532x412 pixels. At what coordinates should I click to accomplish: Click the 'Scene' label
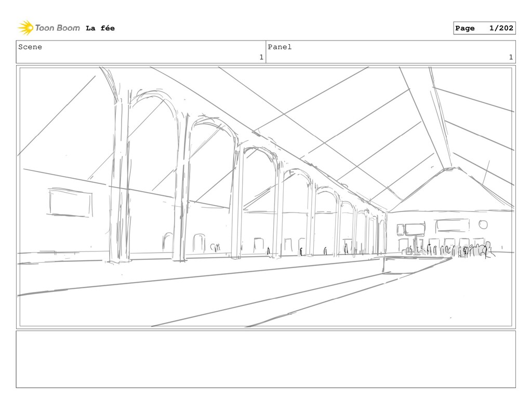[30, 47]
